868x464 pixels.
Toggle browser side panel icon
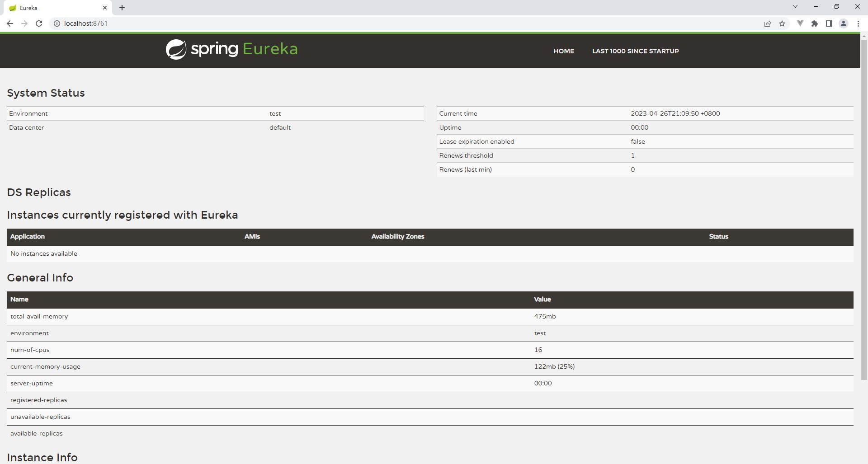click(x=829, y=23)
